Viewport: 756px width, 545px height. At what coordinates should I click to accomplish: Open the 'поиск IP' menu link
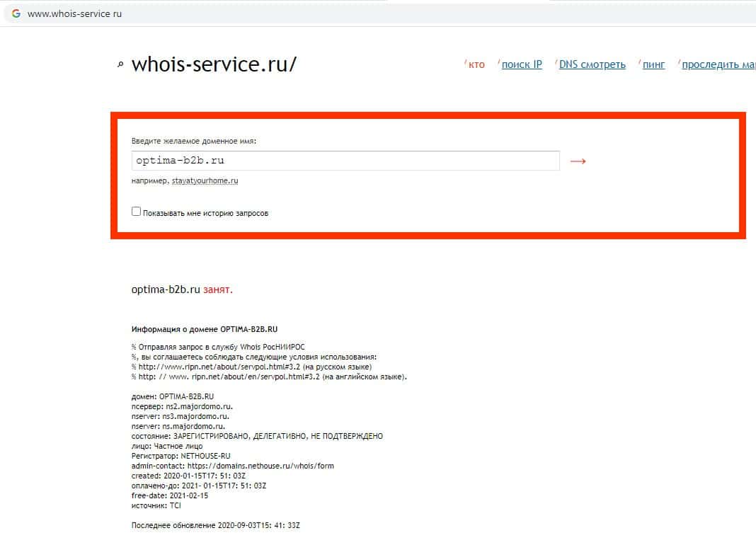[x=522, y=64]
